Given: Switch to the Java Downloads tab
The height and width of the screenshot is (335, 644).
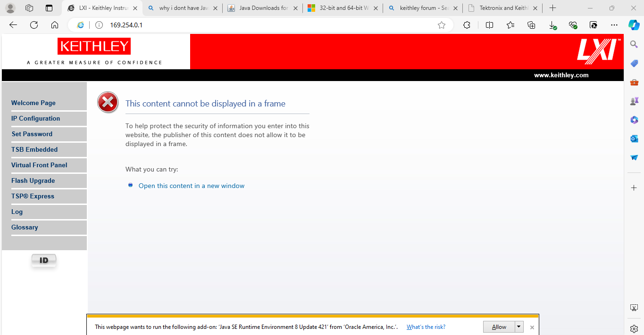Looking at the screenshot, I should 263,8.
